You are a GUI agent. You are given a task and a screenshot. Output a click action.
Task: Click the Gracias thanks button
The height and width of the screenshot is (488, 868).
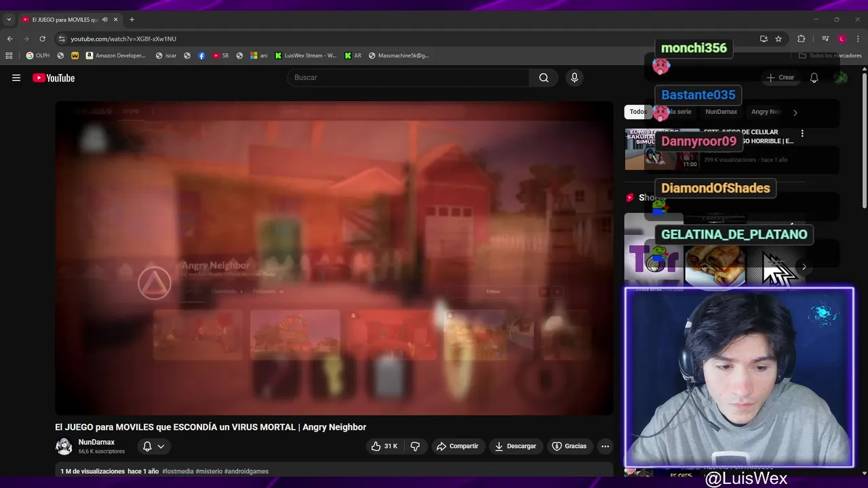click(x=569, y=446)
